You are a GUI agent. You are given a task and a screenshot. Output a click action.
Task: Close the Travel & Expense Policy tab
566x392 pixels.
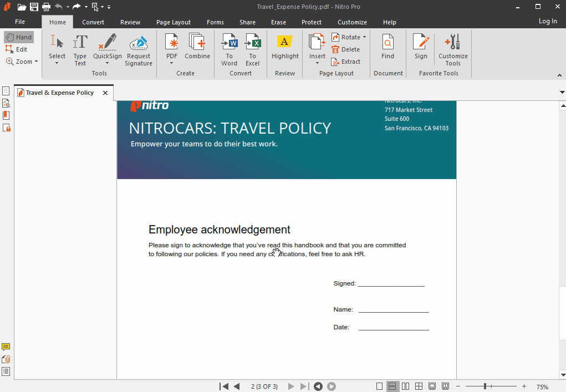105,93
